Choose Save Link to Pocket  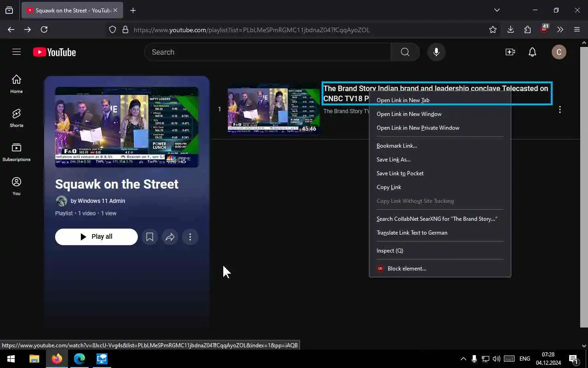(x=440, y=173)
